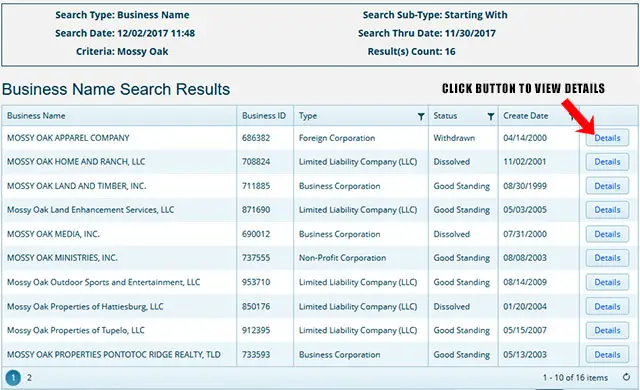Click Business ID 850176
This screenshot has width=640, height=390.
(x=256, y=306)
